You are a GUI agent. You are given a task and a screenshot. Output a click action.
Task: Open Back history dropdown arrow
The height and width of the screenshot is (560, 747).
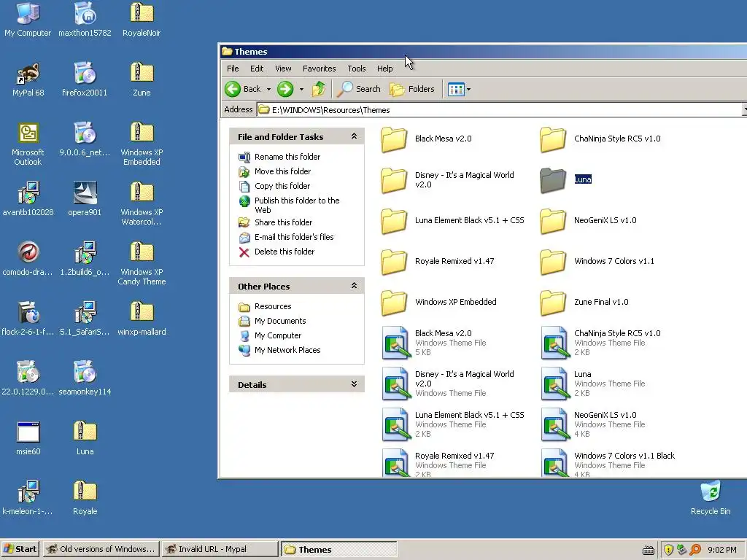tap(268, 89)
